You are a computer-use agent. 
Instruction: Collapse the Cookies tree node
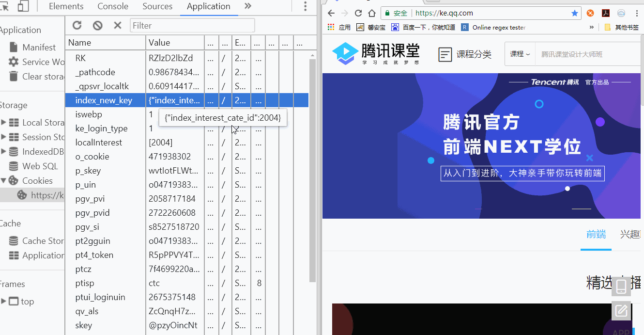[4, 180]
